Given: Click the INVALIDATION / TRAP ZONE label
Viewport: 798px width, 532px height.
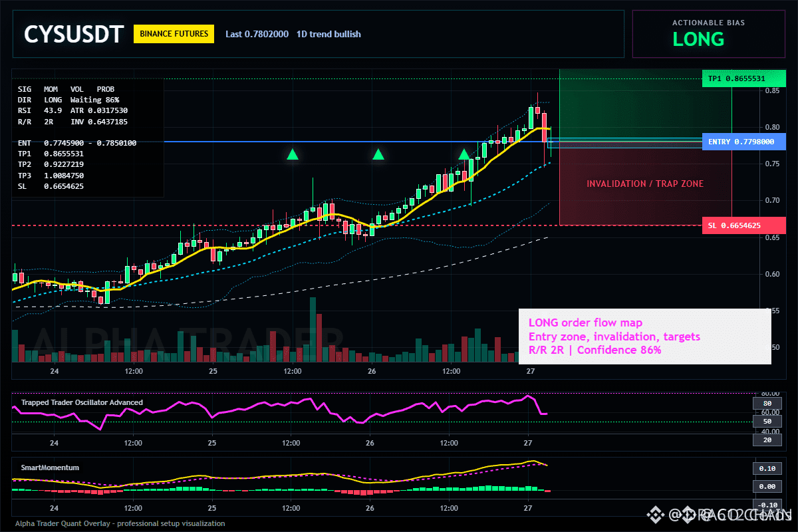Looking at the screenshot, I should (x=644, y=184).
